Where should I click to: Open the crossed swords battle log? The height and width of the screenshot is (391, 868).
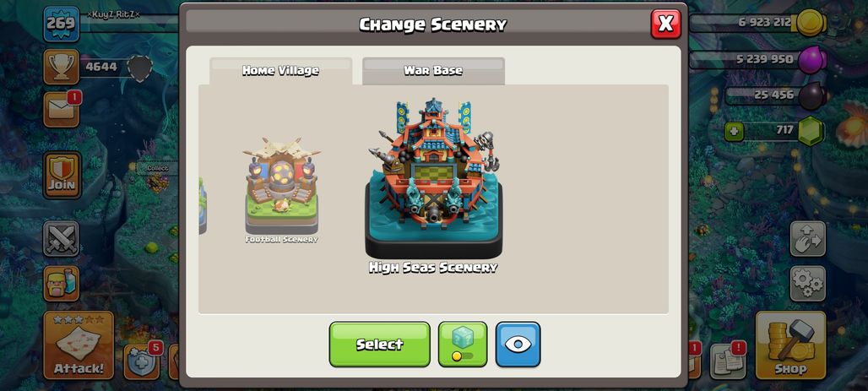coord(61,239)
